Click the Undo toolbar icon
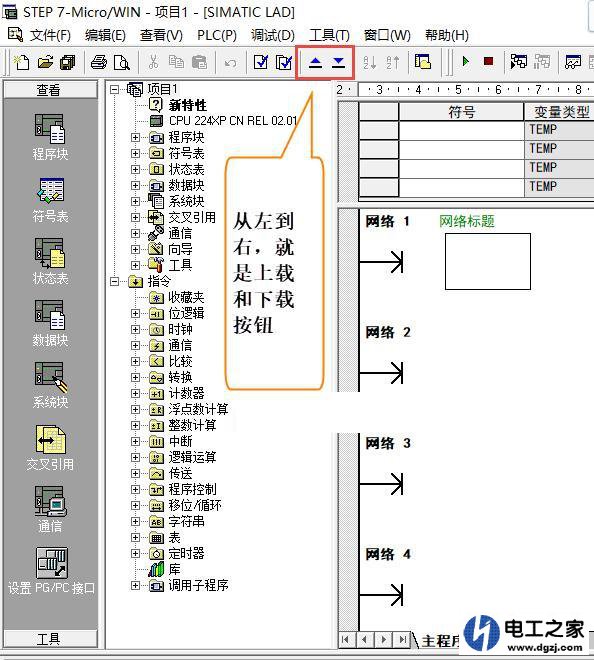Screen dimensions: 594x660 click(x=230, y=63)
